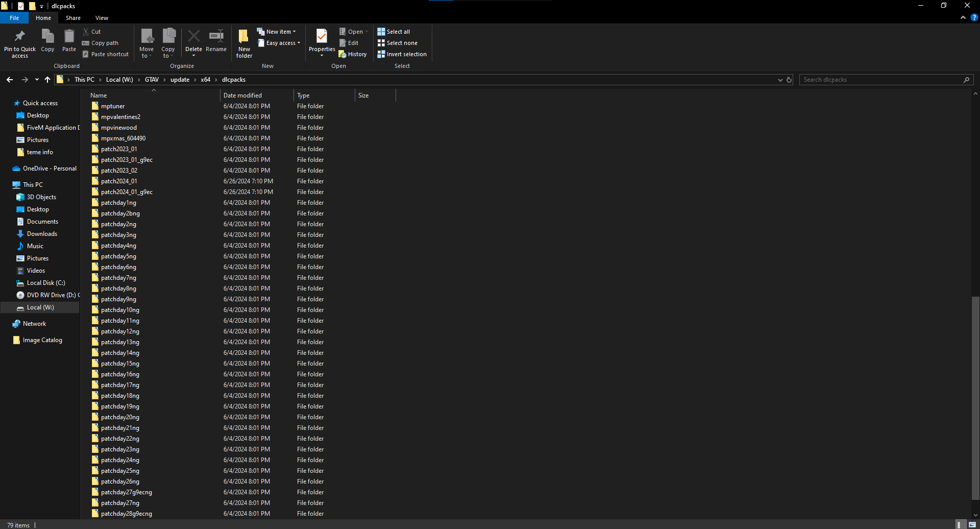Click the refresh icon in the address bar
980x529 pixels.
[x=789, y=80]
